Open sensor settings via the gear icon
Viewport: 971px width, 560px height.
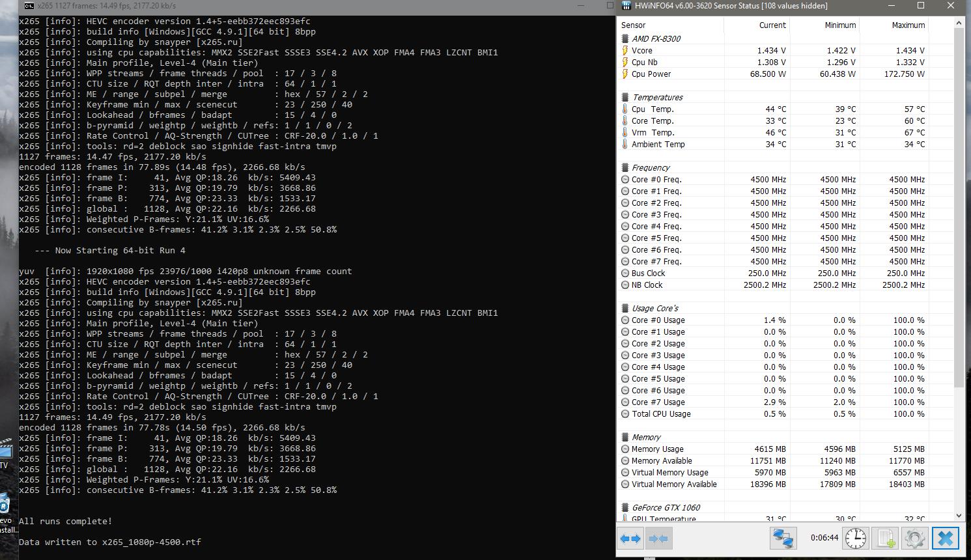coord(914,539)
